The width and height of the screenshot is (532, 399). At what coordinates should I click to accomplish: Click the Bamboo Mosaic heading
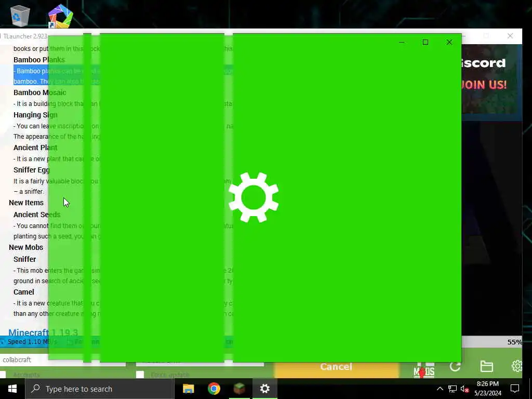pyautogui.click(x=39, y=92)
